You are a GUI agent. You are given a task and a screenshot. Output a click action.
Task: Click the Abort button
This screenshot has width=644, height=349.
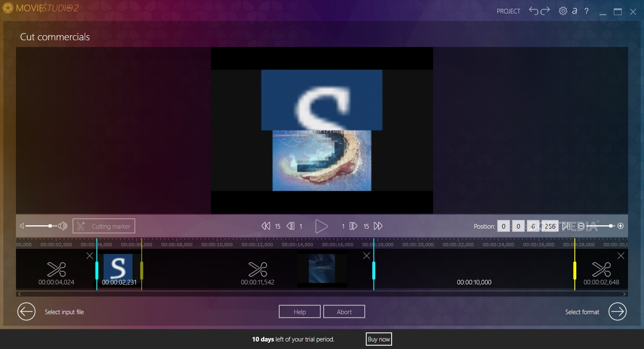(344, 312)
